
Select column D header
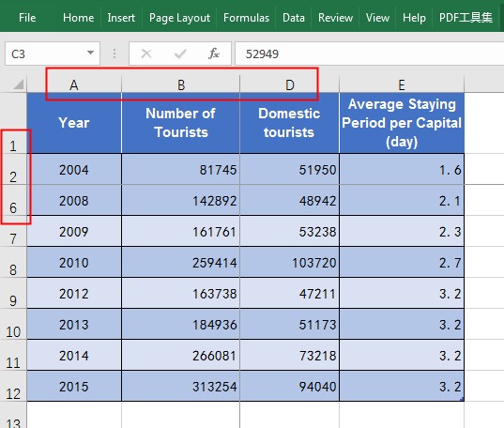[289, 84]
